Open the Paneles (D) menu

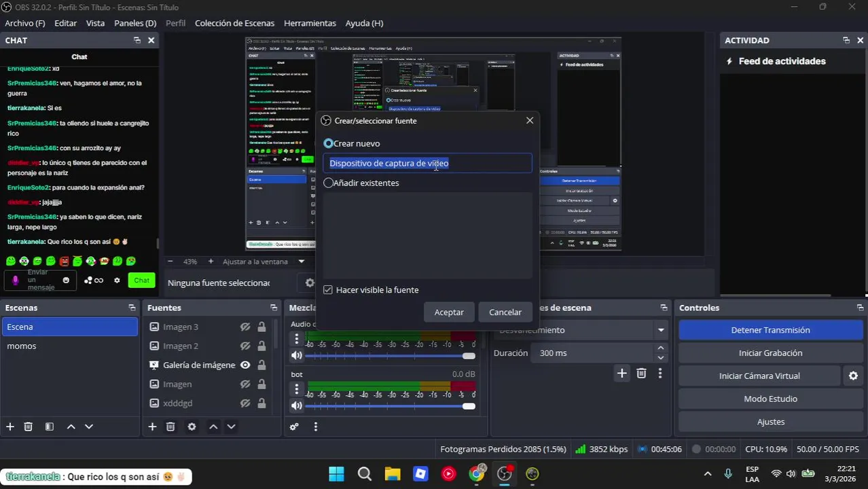click(135, 23)
